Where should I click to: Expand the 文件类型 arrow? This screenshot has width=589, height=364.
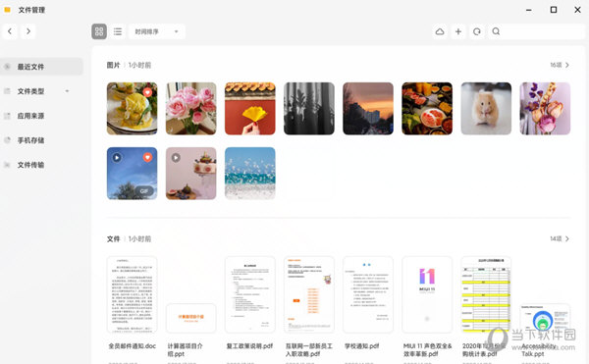click(x=67, y=91)
